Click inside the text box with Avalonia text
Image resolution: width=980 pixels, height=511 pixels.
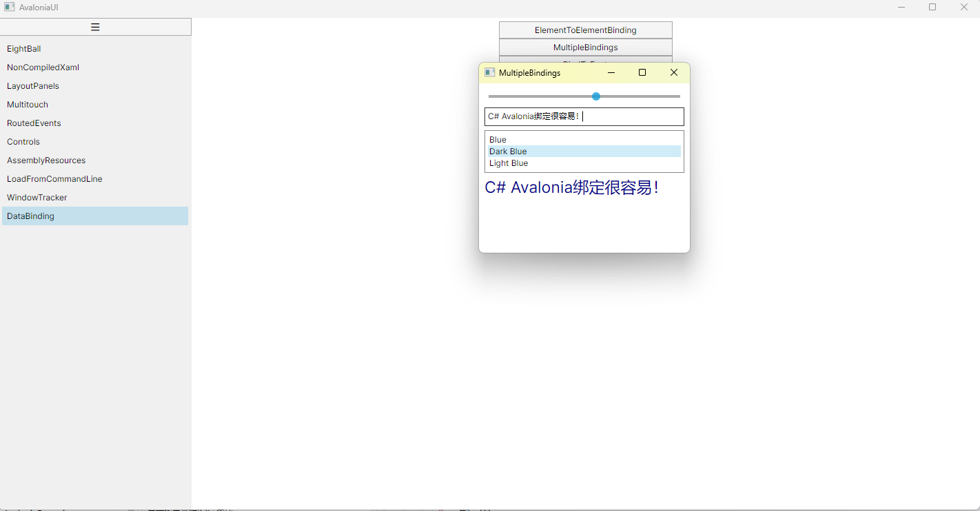coord(584,116)
